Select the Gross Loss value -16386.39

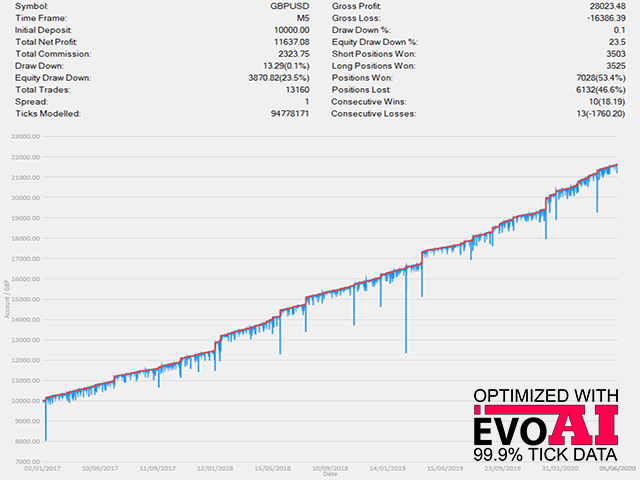point(606,18)
